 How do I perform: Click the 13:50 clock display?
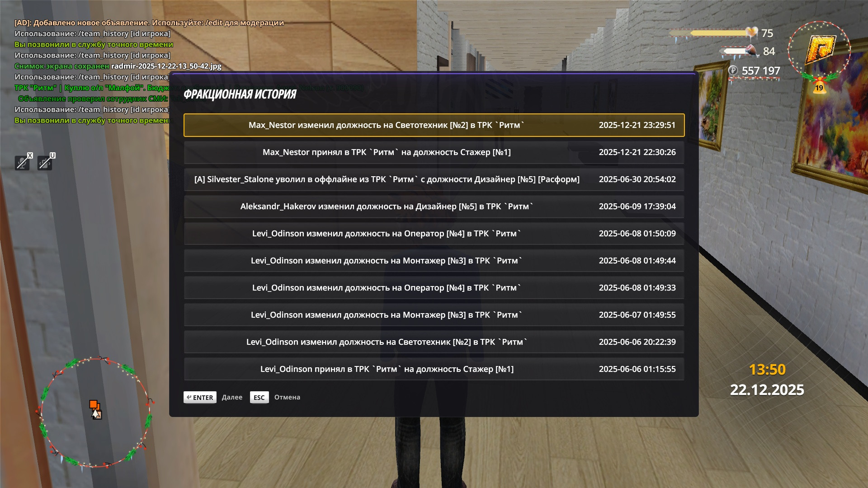coord(767,370)
